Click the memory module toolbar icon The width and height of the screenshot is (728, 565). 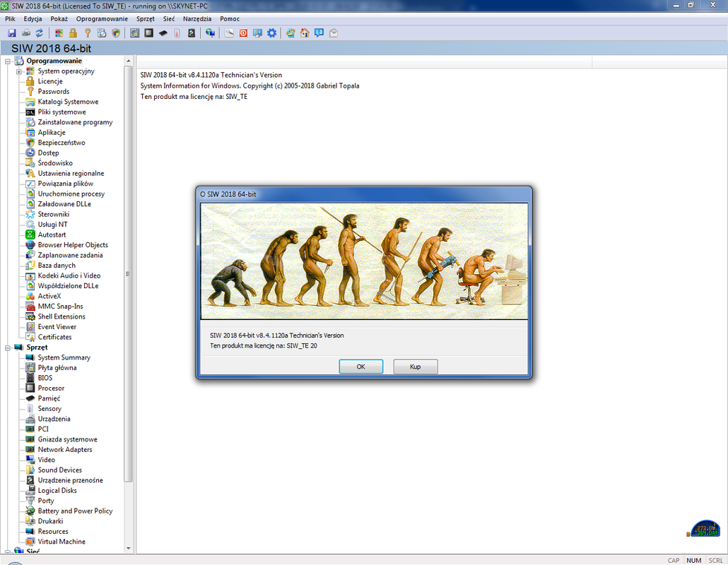tap(163, 33)
